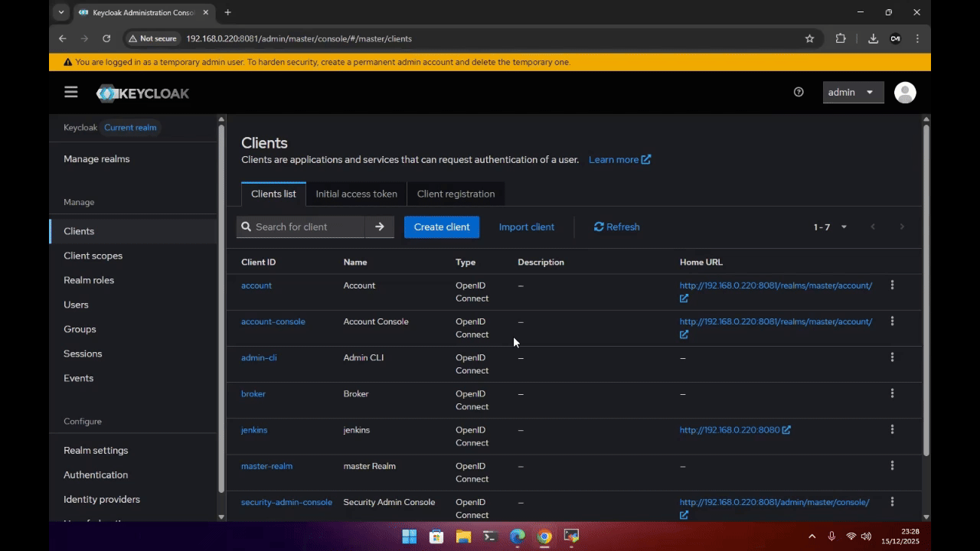Open the security-admin-console client ID link
The width and height of the screenshot is (980, 551).
pos(286,502)
